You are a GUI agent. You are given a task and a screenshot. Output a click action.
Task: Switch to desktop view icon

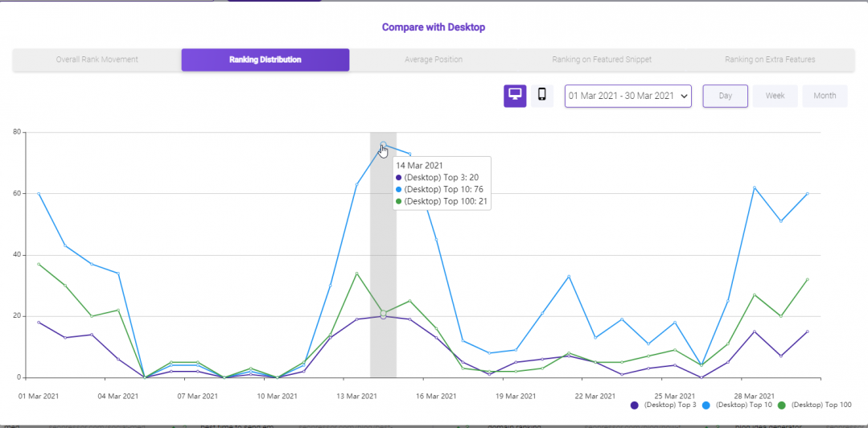(x=515, y=97)
